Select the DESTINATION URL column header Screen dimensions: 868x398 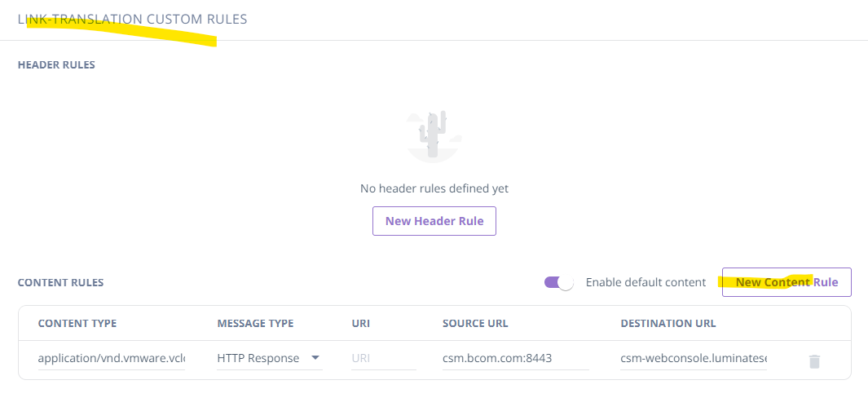click(x=668, y=323)
